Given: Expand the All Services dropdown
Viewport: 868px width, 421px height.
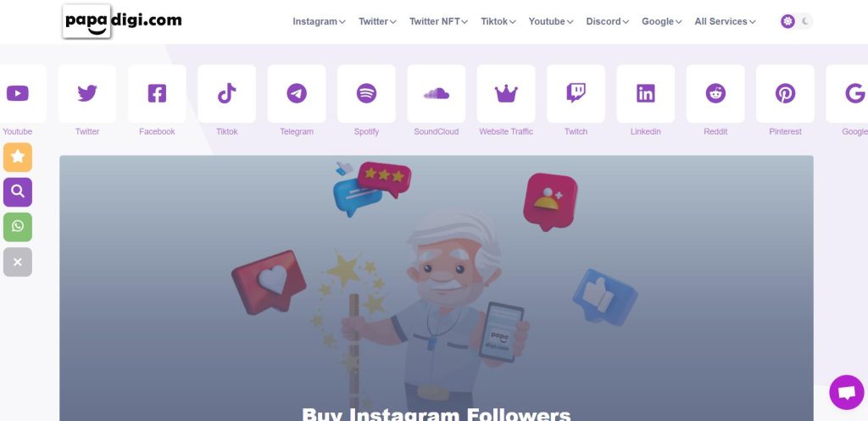Looking at the screenshot, I should (x=725, y=21).
